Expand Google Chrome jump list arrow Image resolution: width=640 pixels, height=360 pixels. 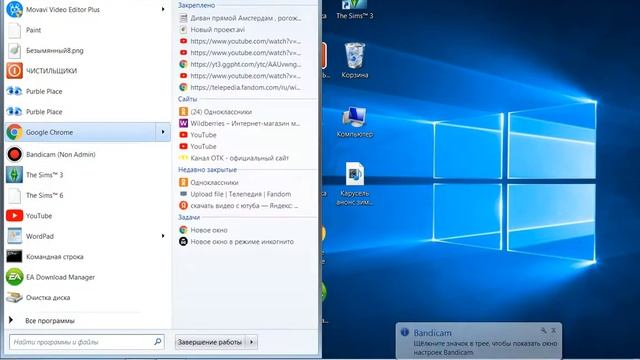[x=163, y=132]
